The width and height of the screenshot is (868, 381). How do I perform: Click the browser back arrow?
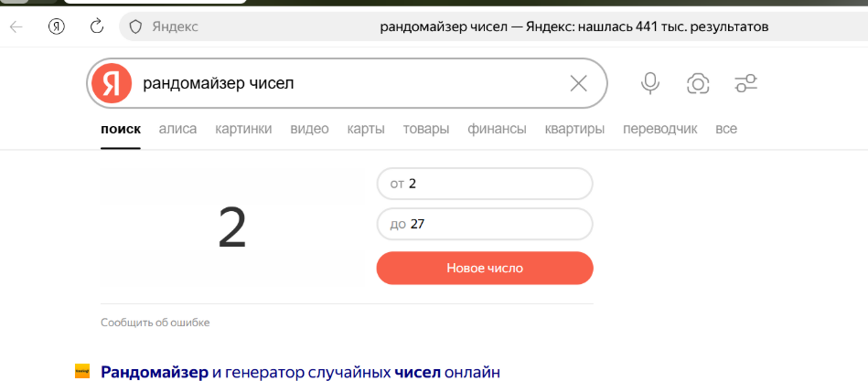click(16, 26)
